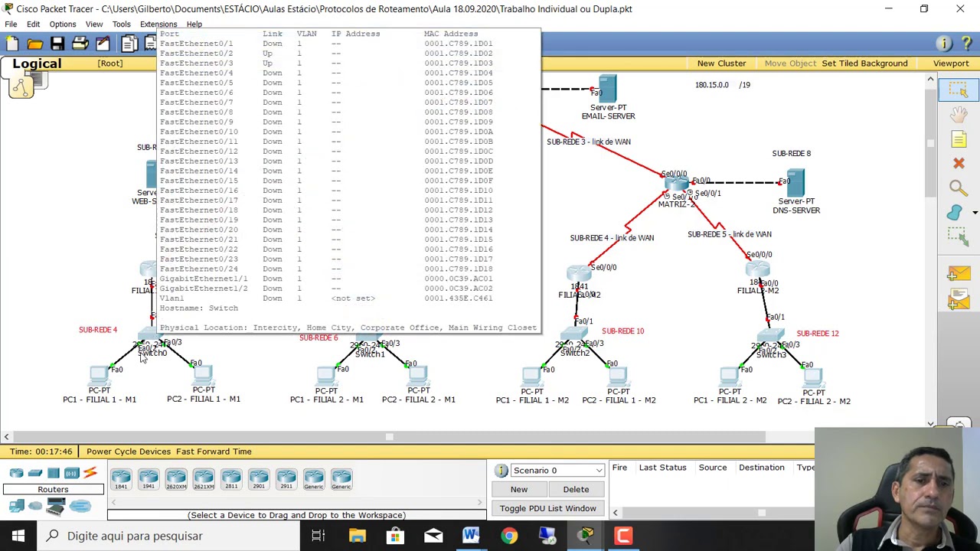Viewport: 980px width, 551px height.
Task: Select the Custom Made Devices icon
Action: [56, 506]
